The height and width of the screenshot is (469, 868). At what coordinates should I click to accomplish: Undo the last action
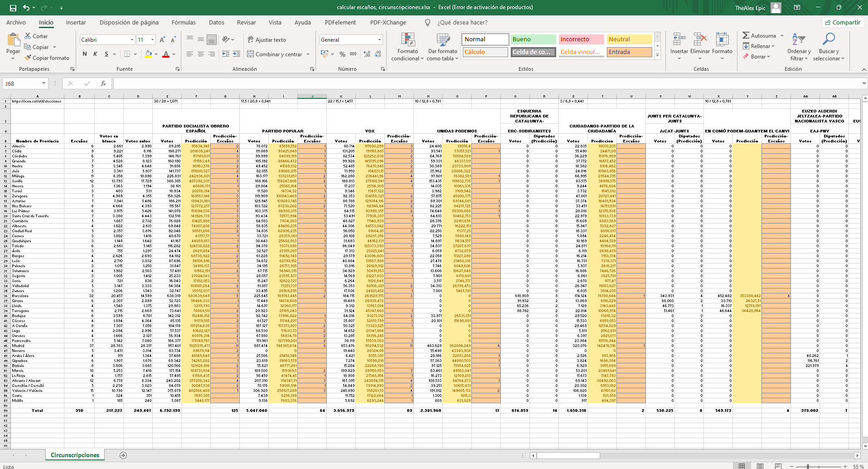coord(26,8)
